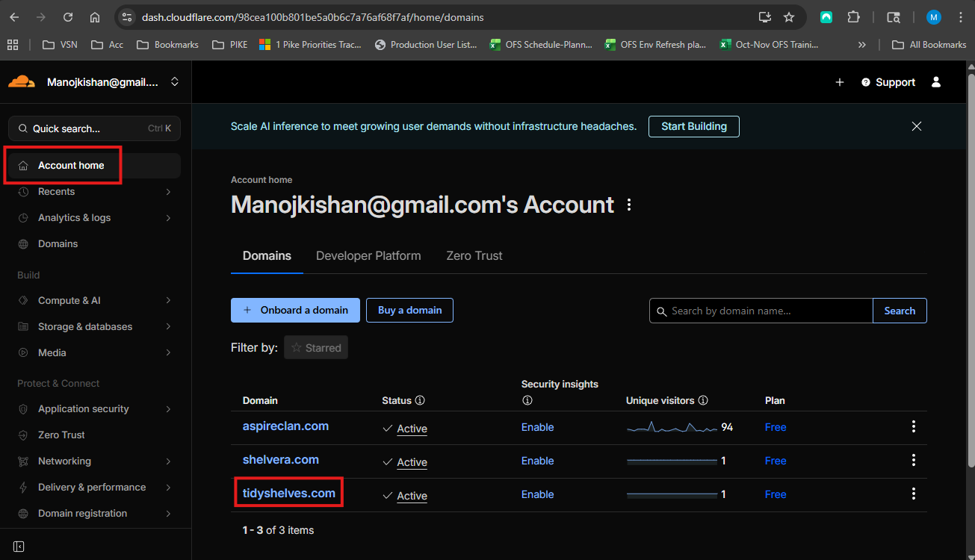Focus the Quick search box

coord(94,128)
